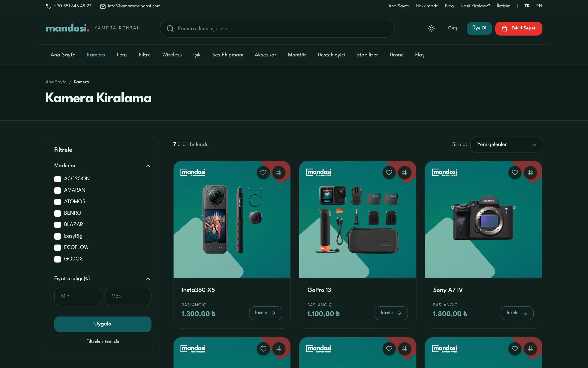
Task: Click heart icon on second-row last card
Action: click(x=515, y=349)
